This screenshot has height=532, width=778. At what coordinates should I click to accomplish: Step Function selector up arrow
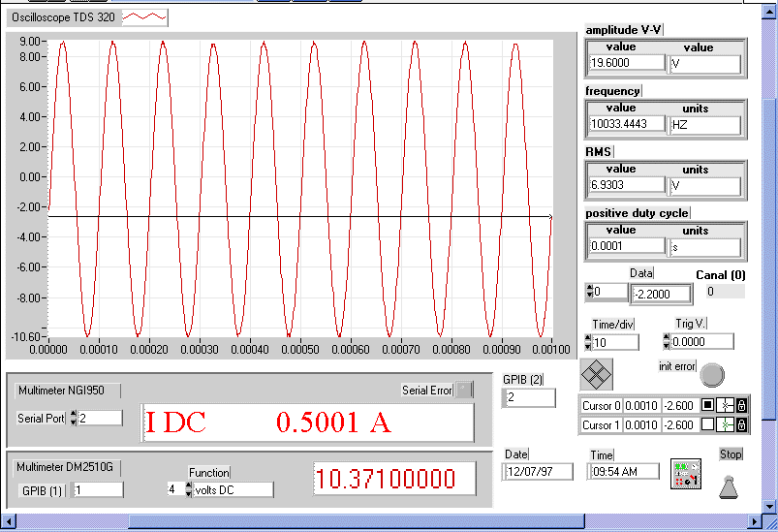[189, 485]
